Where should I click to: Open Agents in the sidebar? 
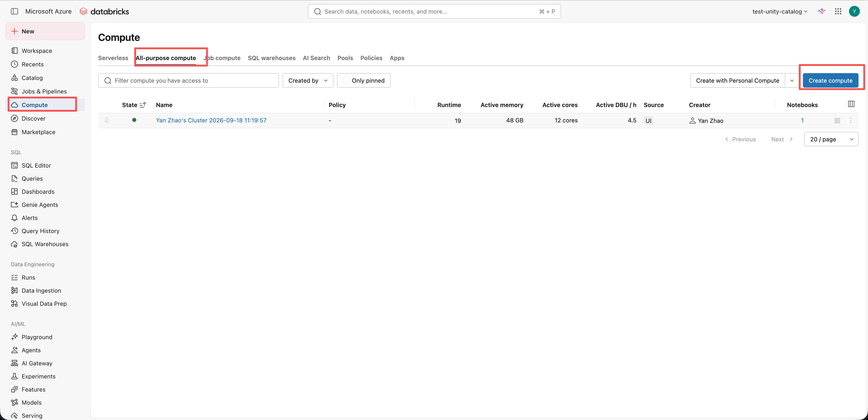coord(31,350)
